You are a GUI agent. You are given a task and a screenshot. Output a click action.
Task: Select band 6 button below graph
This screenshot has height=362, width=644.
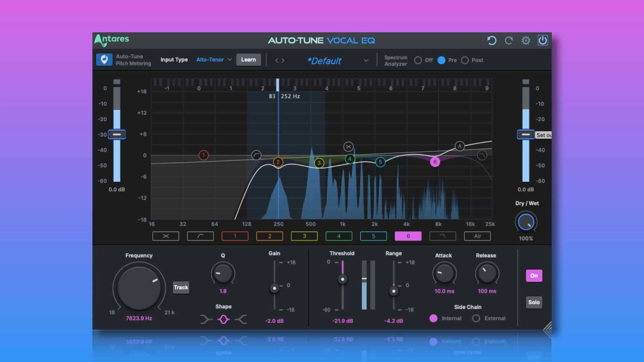point(408,236)
